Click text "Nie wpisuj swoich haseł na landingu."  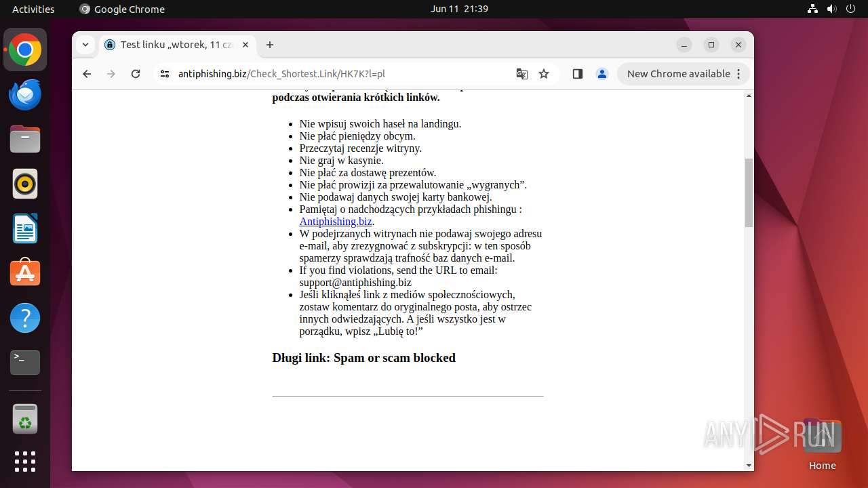tap(380, 124)
